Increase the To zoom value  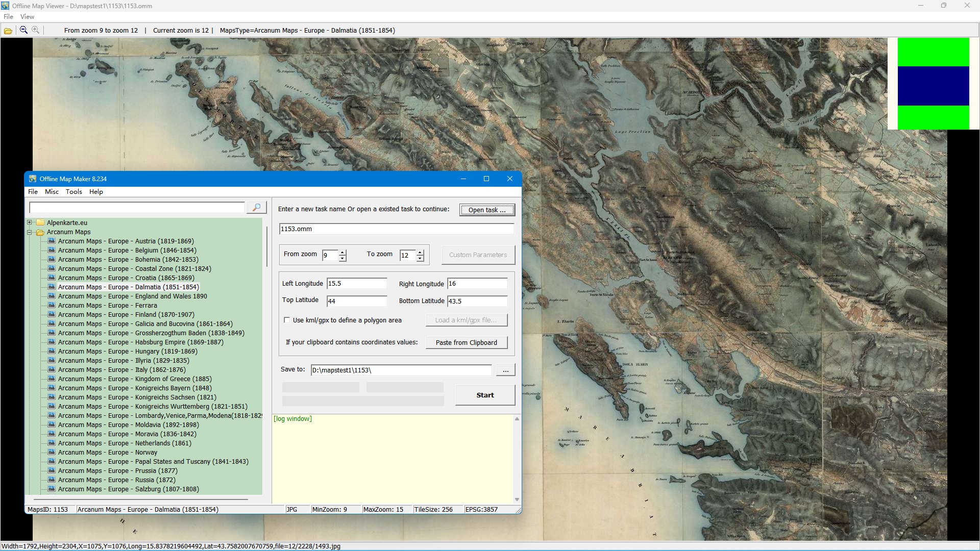[x=420, y=252]
